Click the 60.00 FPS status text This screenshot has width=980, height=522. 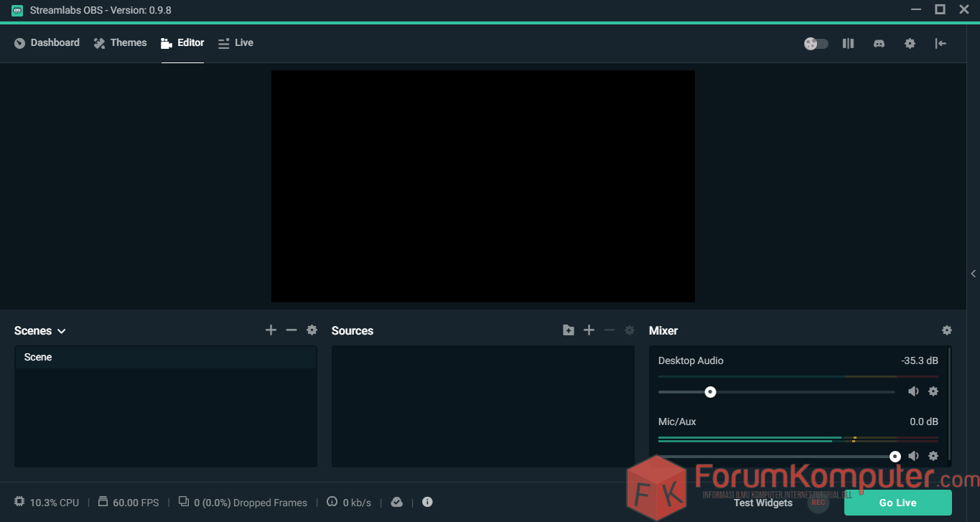136,503
